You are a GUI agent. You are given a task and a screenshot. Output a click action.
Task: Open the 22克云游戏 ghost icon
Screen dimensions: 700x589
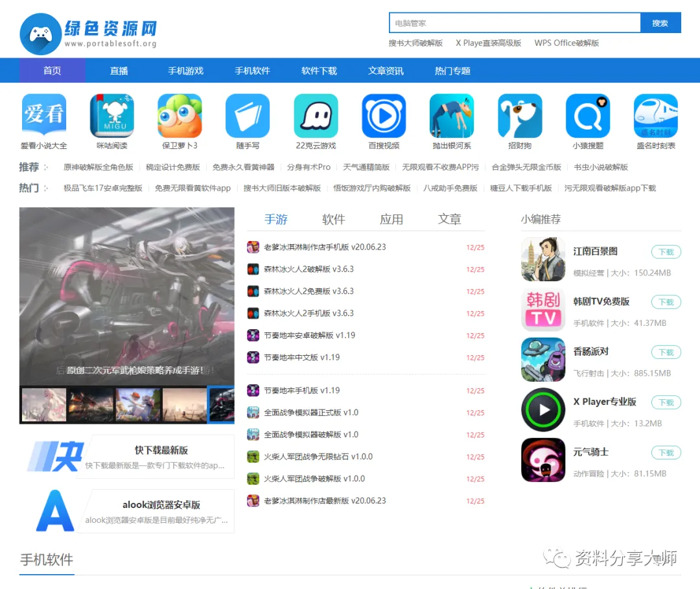[316, 115]
